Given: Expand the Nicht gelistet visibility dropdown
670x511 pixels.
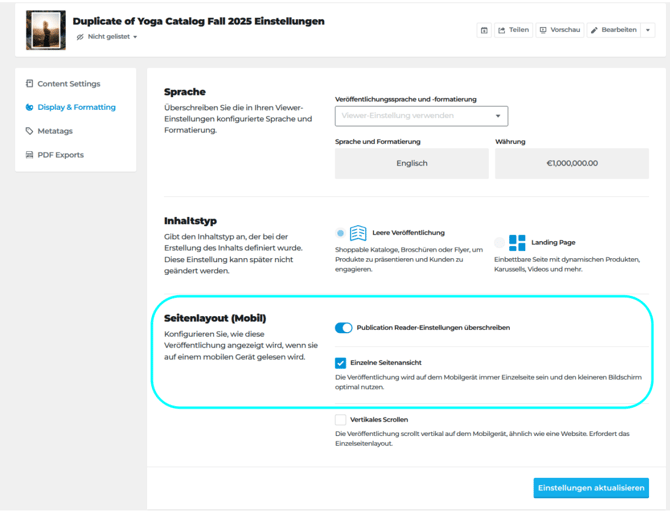Looking at the screenshot, I should click(107, 37).
